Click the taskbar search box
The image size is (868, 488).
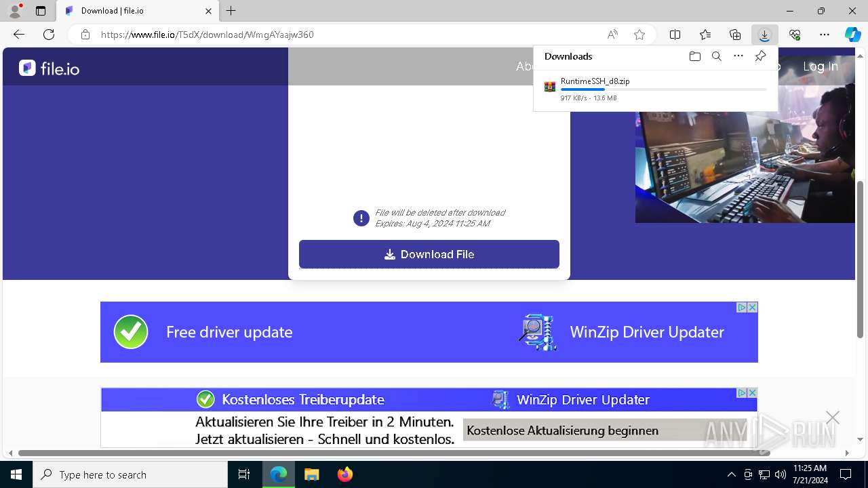click(x=130, y=474)
